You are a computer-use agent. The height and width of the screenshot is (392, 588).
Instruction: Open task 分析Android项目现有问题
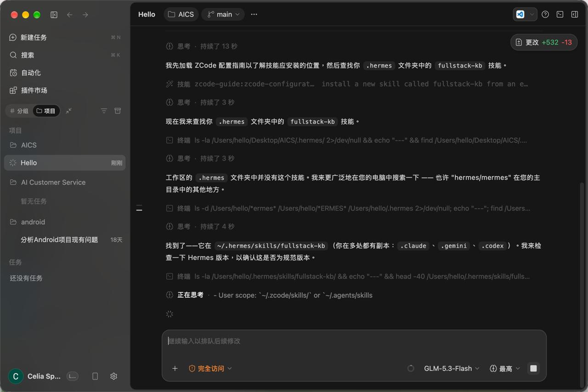click(x=65, y=240)
